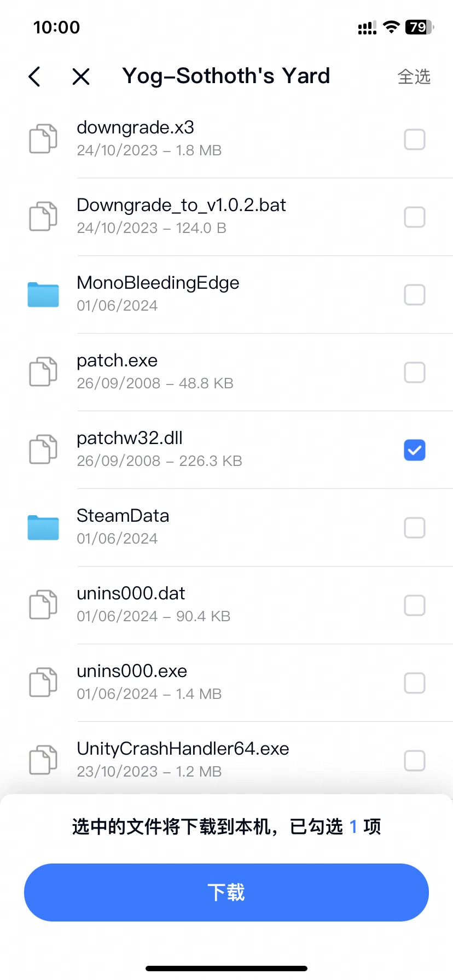
Task: Check the unins000.dat checkbox
Action: (x=414, y=605)
